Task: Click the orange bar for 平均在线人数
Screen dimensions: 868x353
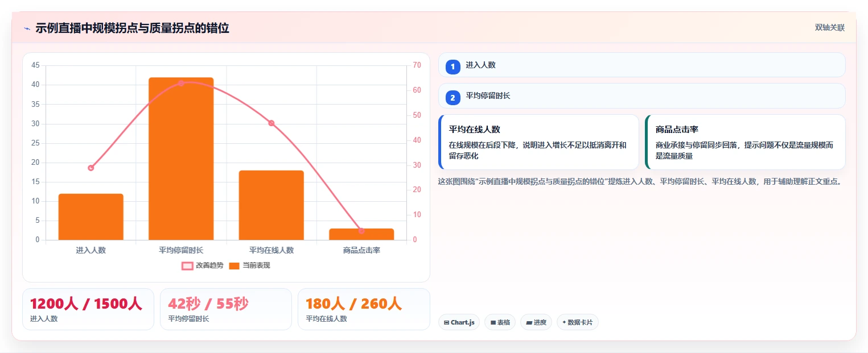Action: tap(271, 205)
